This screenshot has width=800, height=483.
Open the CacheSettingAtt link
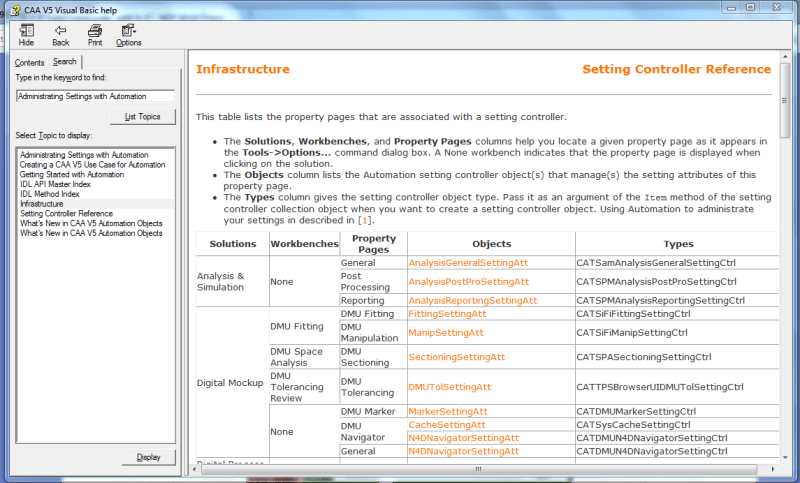pyautogui.click(x=447, y=425)
